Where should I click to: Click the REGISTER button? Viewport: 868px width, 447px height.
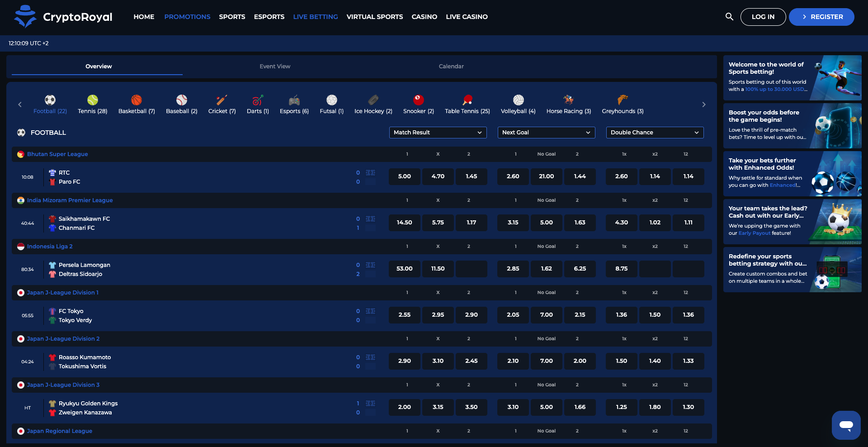[x=821, y=17]
